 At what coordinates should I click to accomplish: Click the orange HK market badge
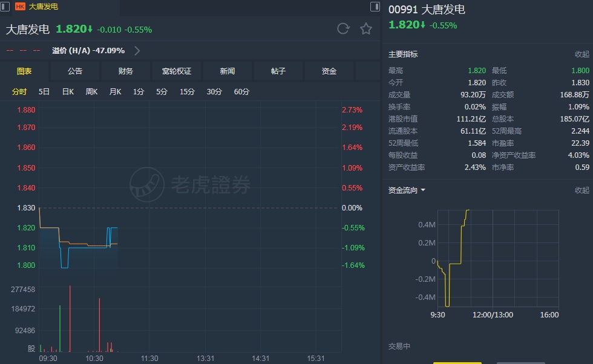[x=20, y=7]
